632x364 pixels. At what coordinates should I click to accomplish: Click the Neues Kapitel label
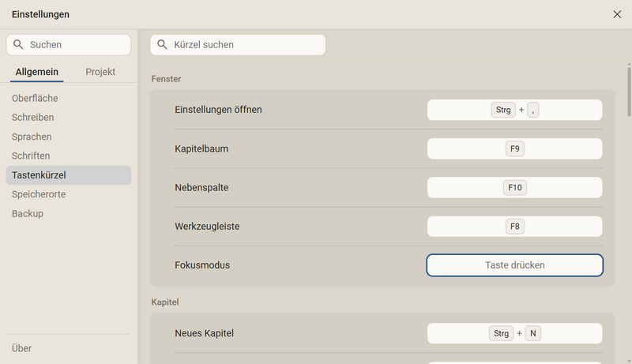pyautogui.click(x=205, y=333)
